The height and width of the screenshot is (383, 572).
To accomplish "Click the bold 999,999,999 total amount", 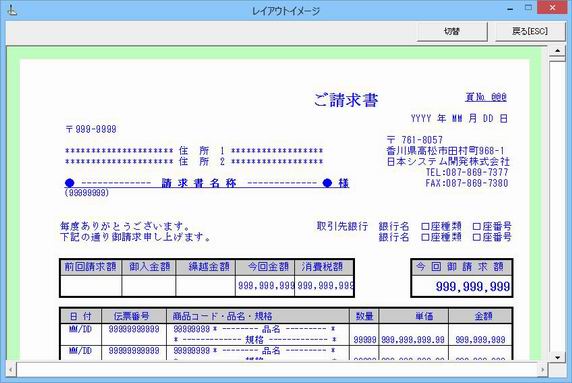I will tap(473, 287).
